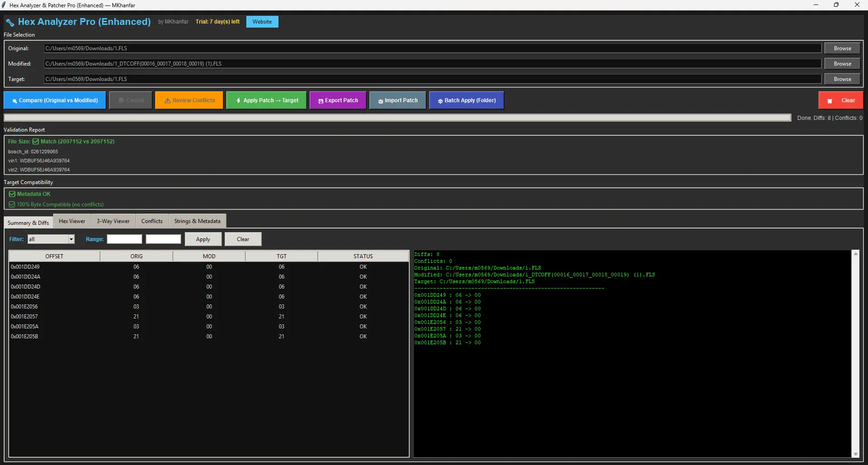Screen dimensions: 868x465
Task: Toggle the 100% Byte Compatible checkbox
Action: 12,204
